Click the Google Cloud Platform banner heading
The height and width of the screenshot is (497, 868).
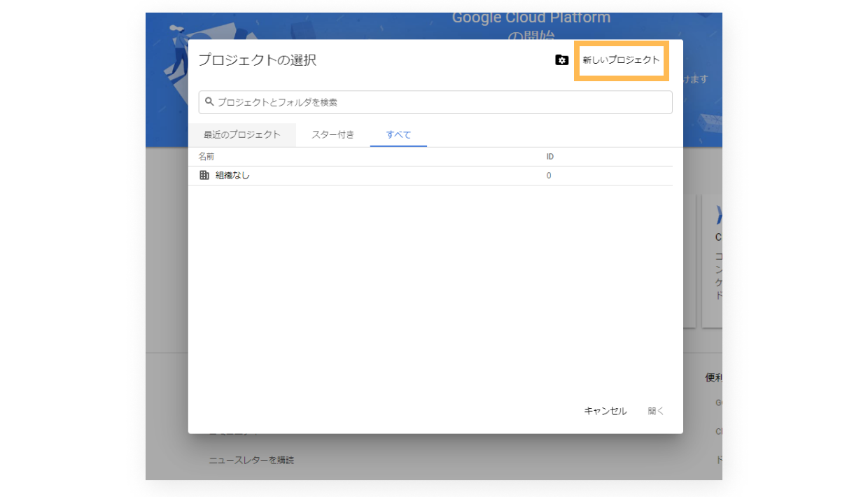(x=531, y=19)
